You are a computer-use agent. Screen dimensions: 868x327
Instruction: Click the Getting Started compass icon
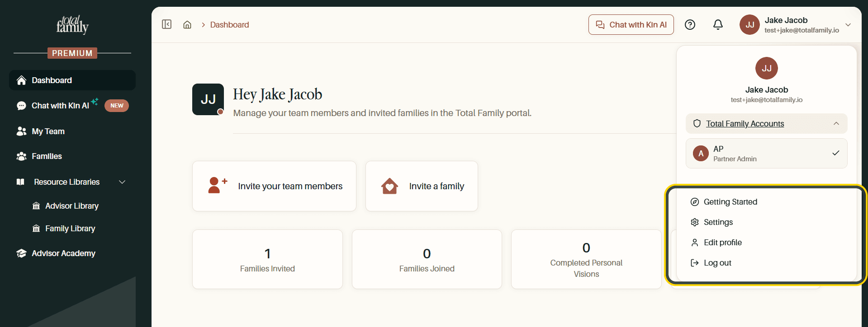coord(695,202)
